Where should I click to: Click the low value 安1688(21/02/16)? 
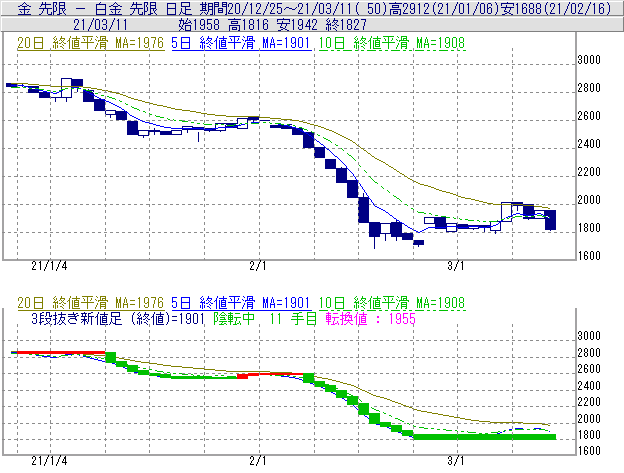(x=556, y=8)
